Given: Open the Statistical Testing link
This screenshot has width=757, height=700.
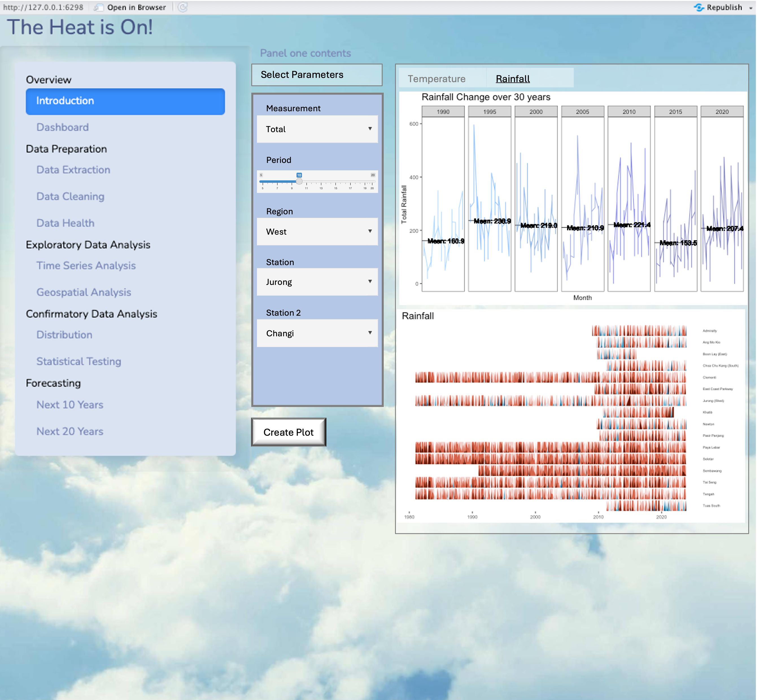Looking at the screenshot, I should (x=79, y=361).
